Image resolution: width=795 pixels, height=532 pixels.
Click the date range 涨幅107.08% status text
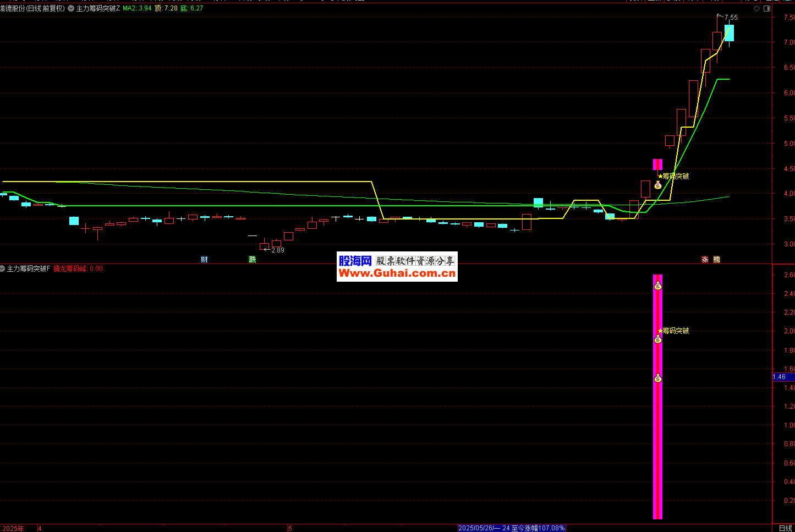[512, 528]
